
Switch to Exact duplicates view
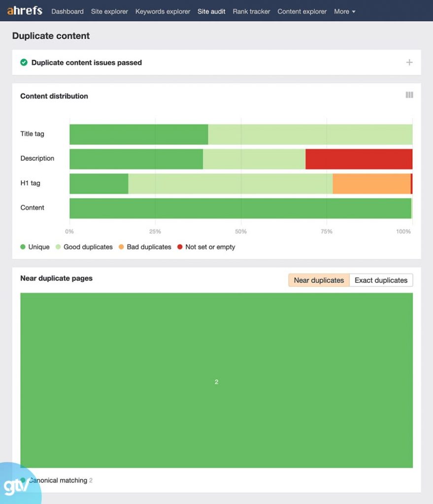[x=381, y=280]
